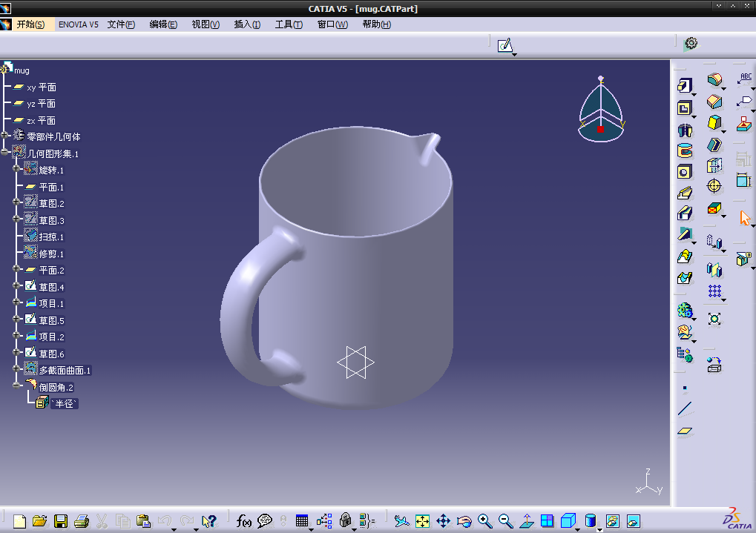Click the view compass manipulator

click(601, 110)
